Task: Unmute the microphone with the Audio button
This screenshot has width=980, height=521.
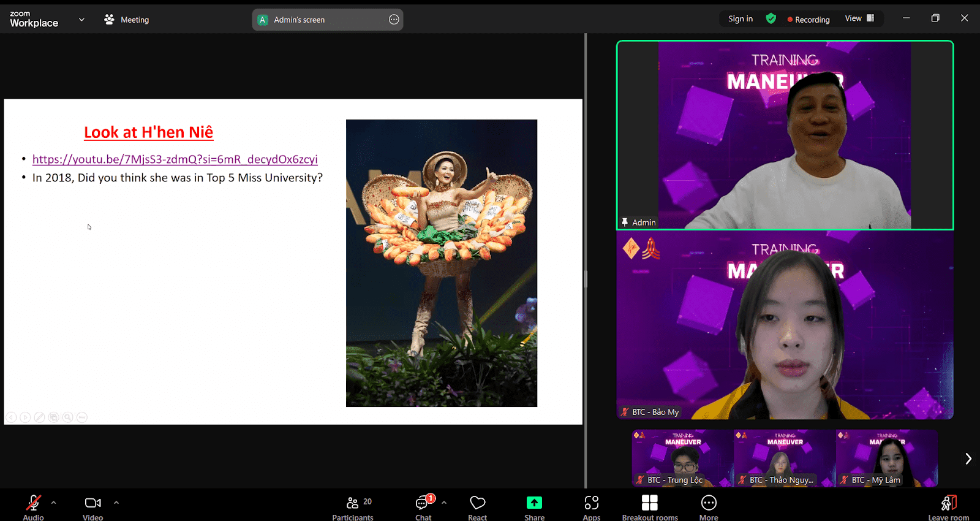Action: pyautogui.click(x=34, y=504)
